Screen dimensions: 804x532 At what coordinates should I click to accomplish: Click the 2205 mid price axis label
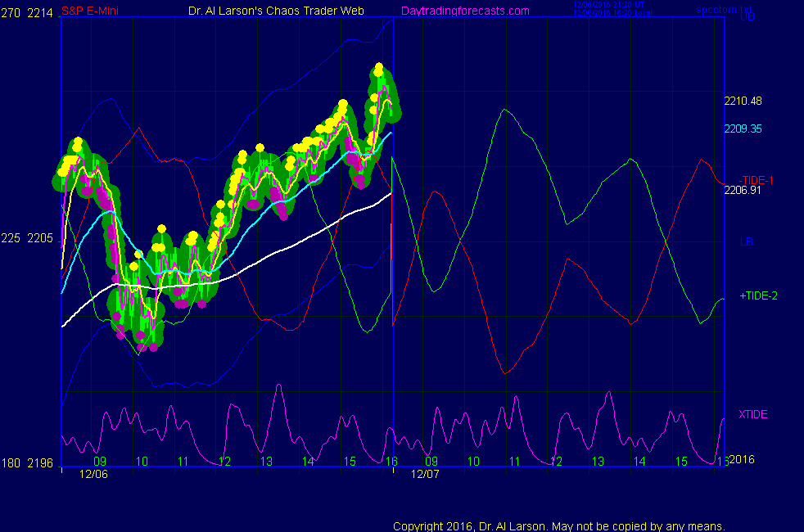39,238
